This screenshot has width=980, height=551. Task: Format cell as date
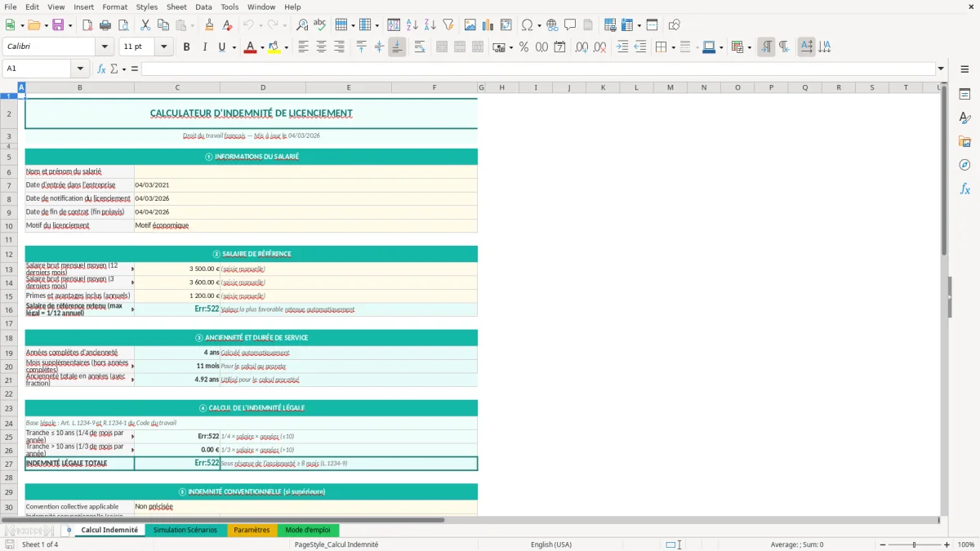pyautogui.click(x=559, y=47)
